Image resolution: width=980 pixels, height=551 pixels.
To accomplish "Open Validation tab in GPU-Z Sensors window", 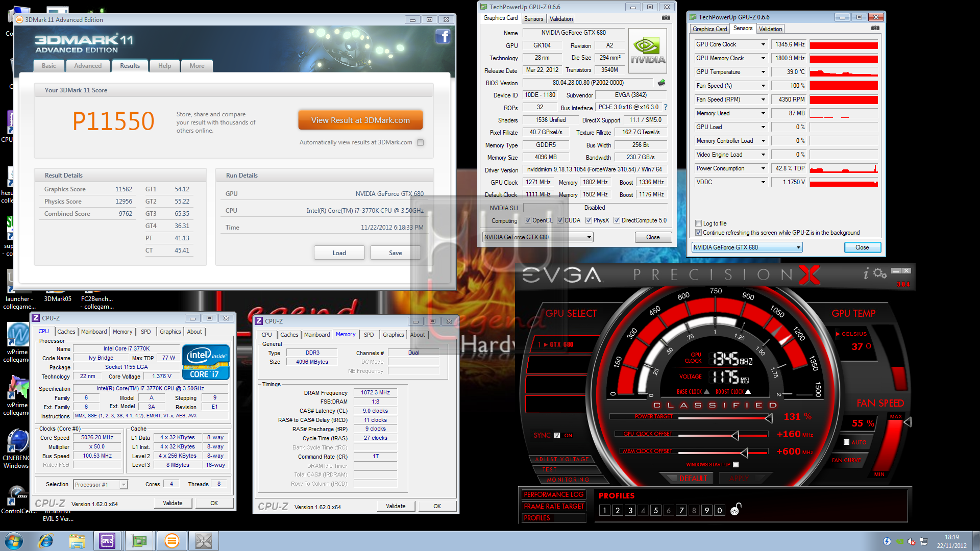I will (770, 29).
